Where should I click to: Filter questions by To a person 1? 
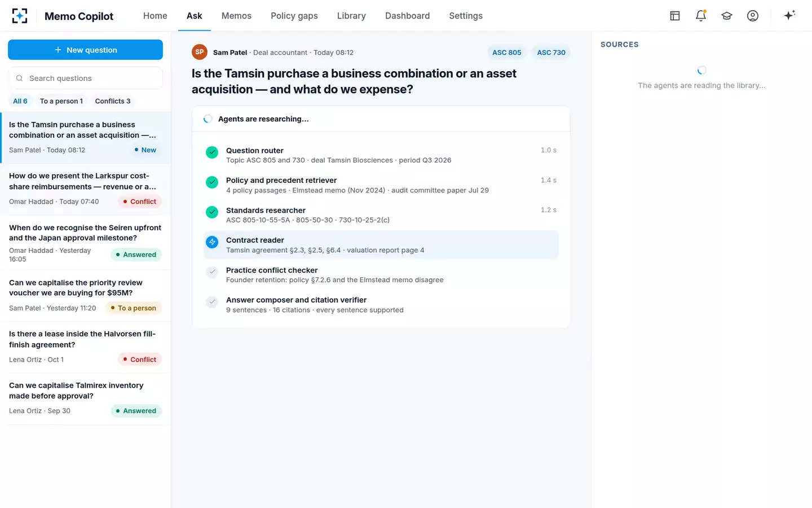pyautogui.click(x=61, y=101)
